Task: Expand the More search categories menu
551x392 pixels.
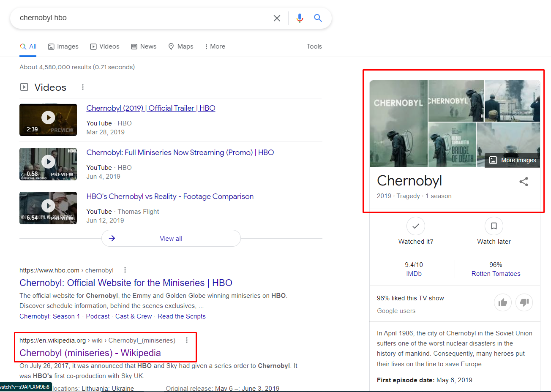Action: 215,46
